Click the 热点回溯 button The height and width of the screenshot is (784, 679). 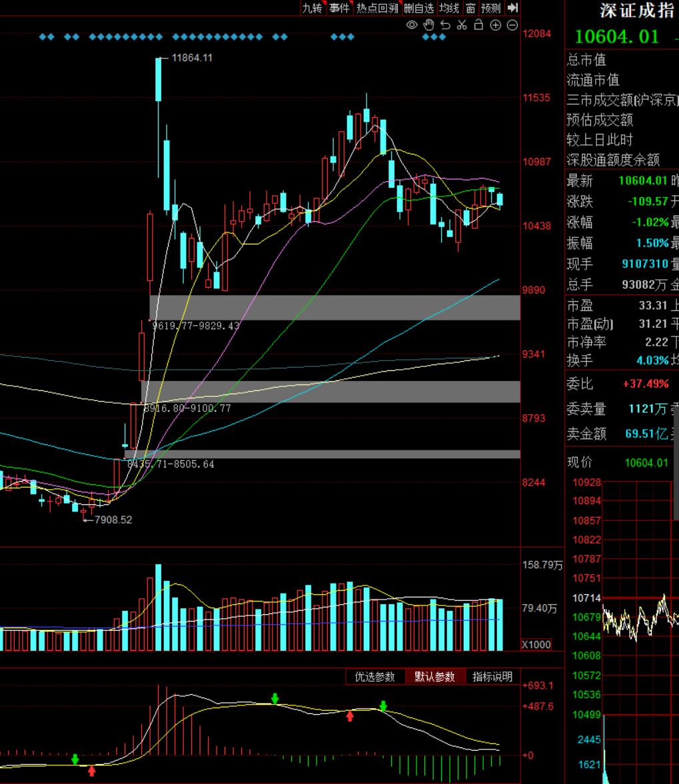click(x=376, y=8)
